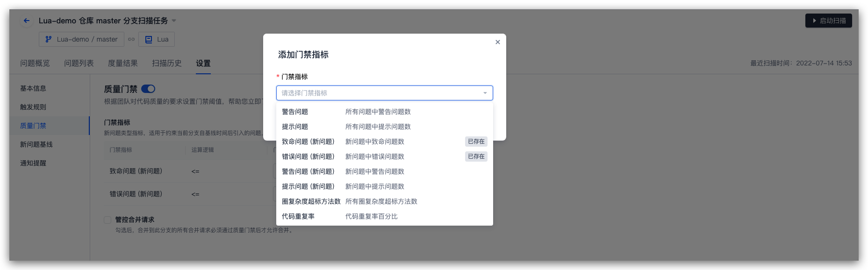The height and width of the screenshot is (270, 868).
Task: Open 触发规则 in settings sidebar
Action: pyautogui.click(x=33, y=107)
